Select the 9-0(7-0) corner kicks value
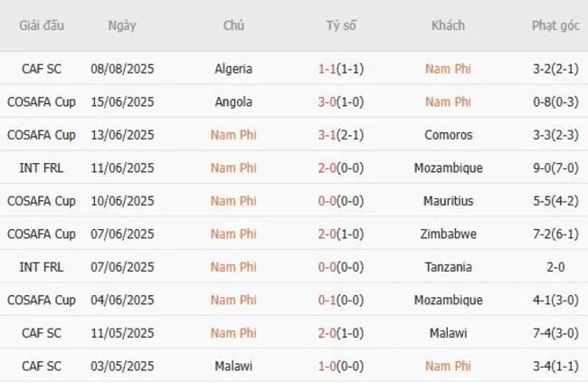 [556, 168]
